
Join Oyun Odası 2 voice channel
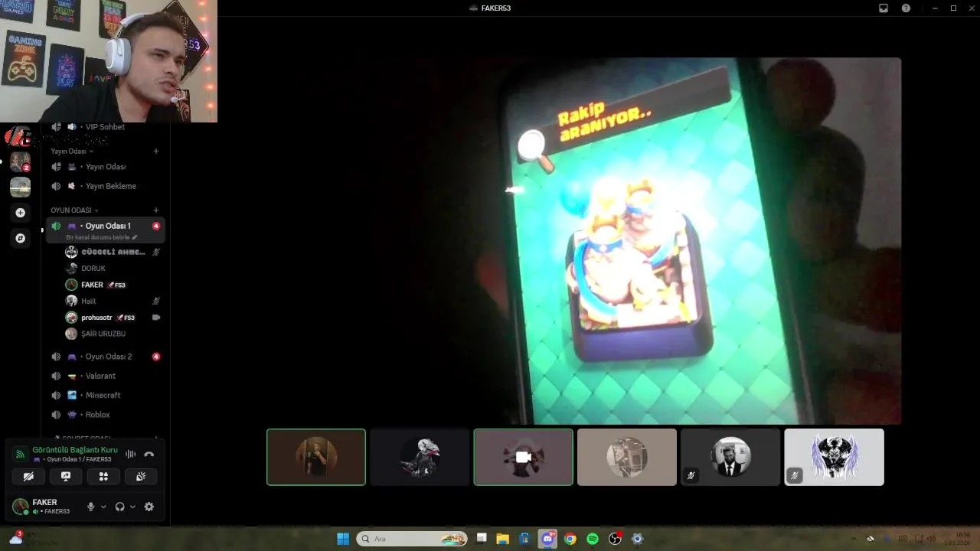coord(106,357)
